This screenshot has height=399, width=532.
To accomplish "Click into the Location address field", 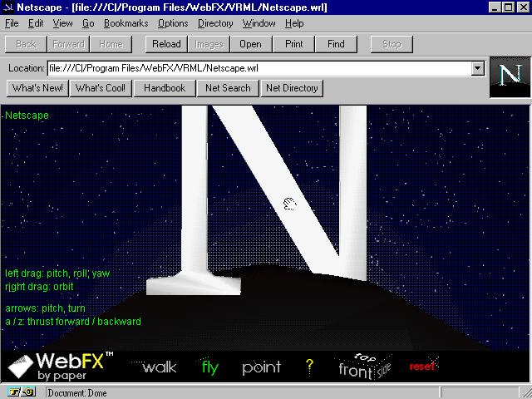I will (x=258, y=68).
